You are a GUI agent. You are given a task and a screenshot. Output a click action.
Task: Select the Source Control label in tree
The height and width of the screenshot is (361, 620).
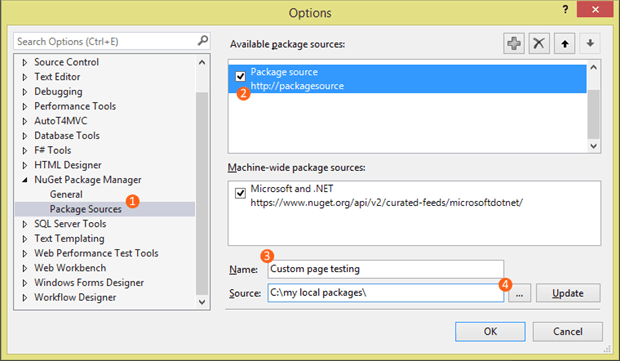pos(66,62)
